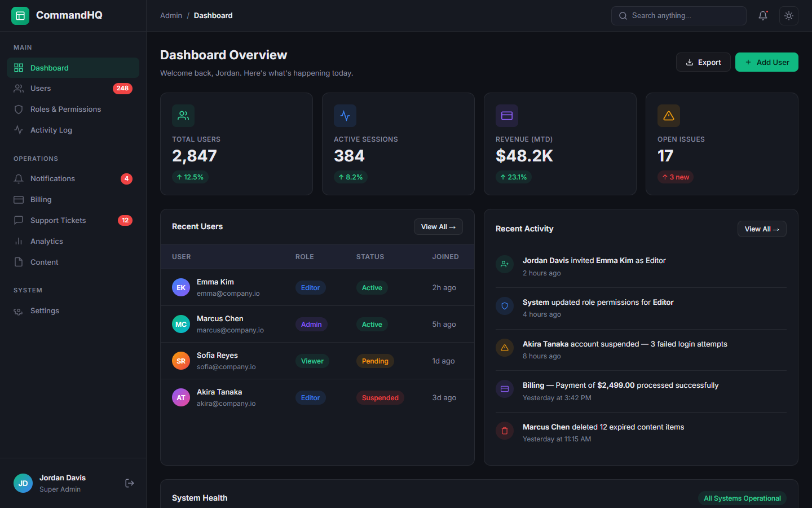Click the Total Users people icon
This screenshot has height=508, width=812.
183,116
